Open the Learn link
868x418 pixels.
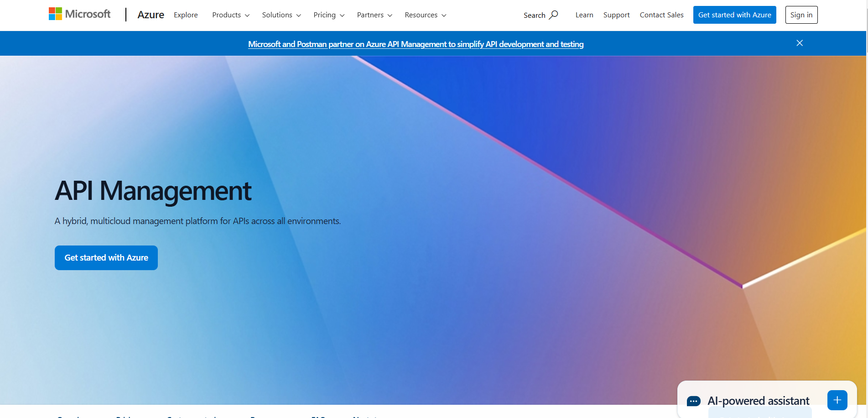584,15
